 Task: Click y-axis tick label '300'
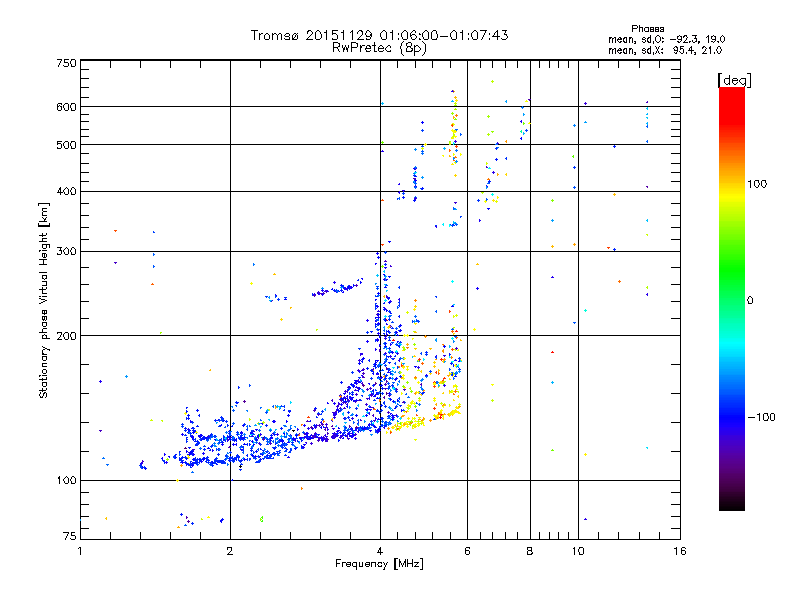coord(66,252)
